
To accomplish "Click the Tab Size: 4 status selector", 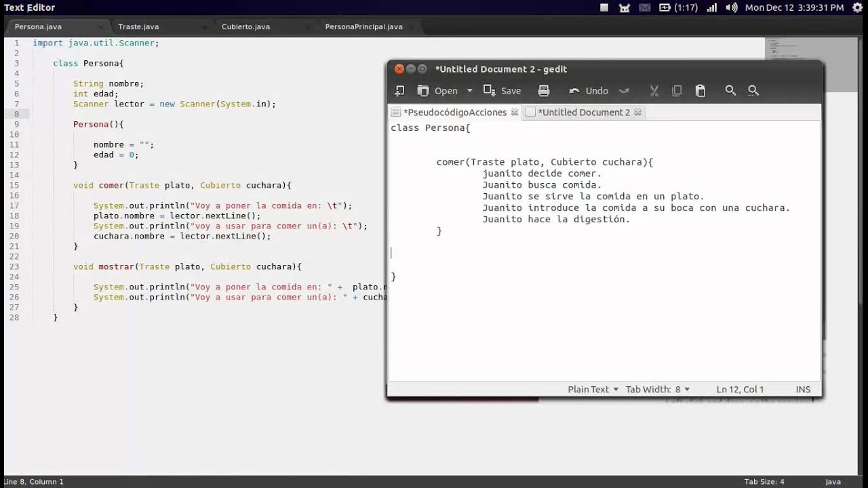I will (x=764, y=482).
